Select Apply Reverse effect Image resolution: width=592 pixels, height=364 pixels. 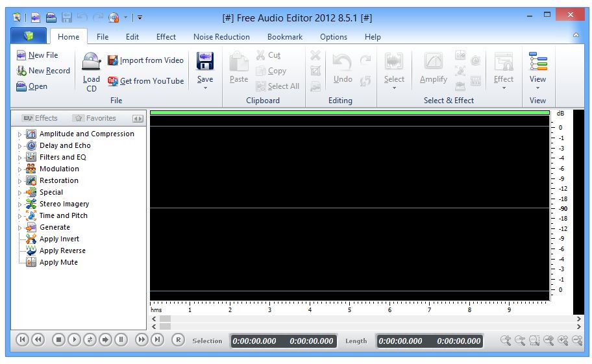(x=56, y=250)
